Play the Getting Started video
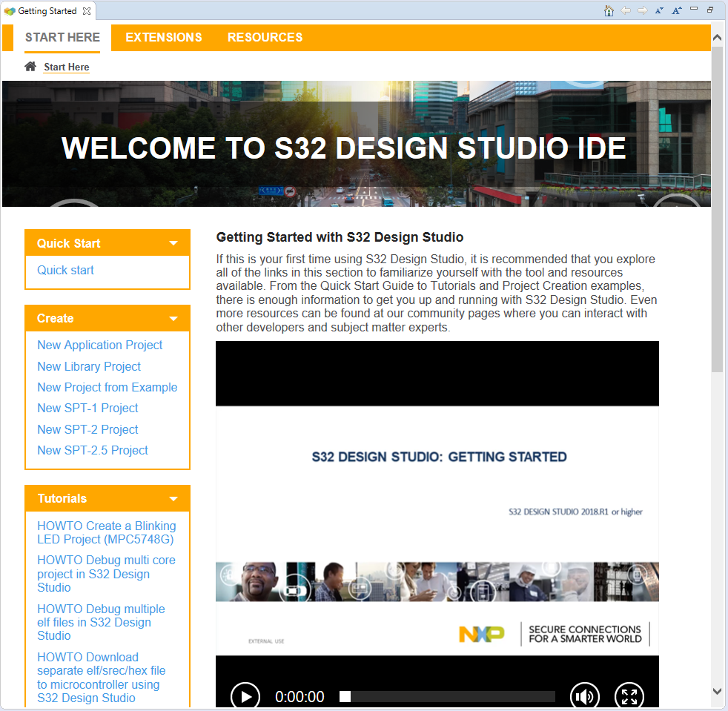 (245, 696)
